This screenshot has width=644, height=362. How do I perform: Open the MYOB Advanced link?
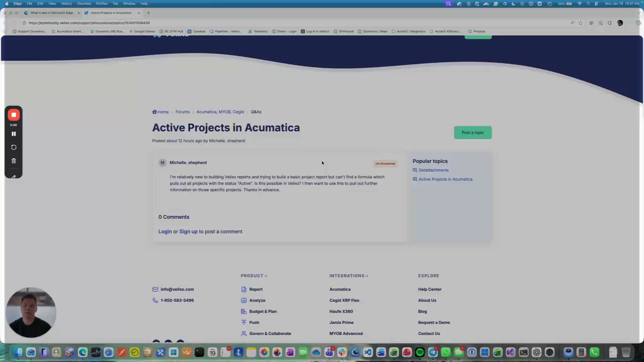[x=346, y=333]
